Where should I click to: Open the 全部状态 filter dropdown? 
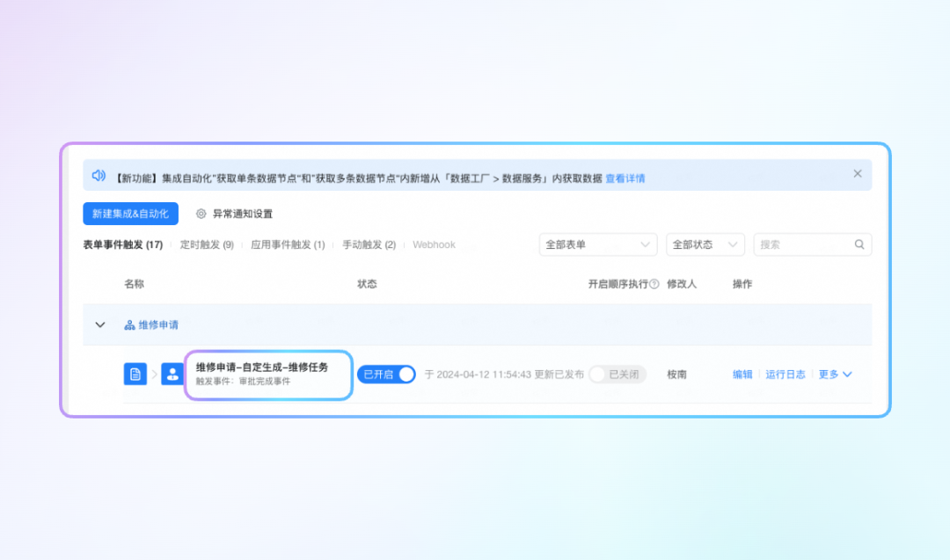click(705, 245)
